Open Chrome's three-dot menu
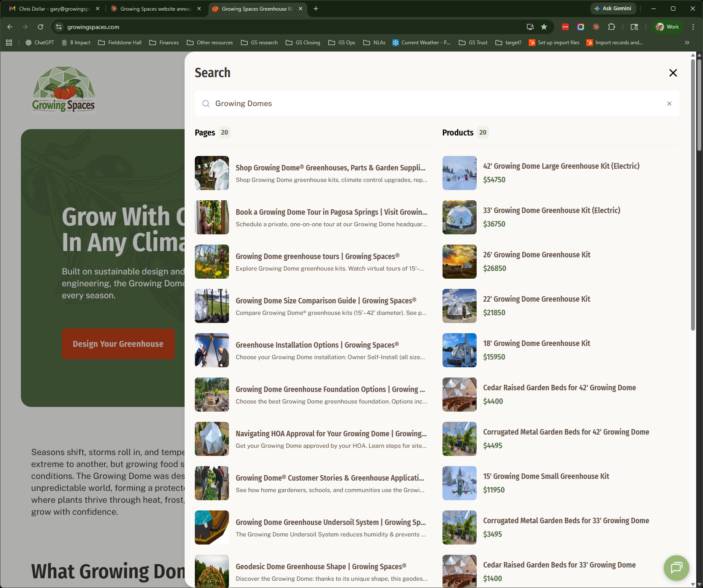Screen dimensions: 703x588 point(693,27)
